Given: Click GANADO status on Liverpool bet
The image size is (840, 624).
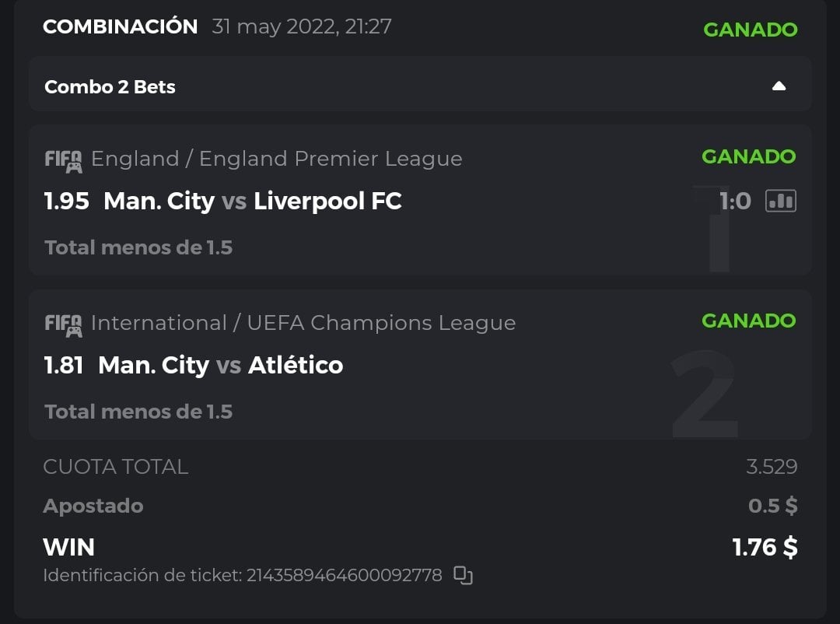Looking at the screenshot, I should tap(748, 156).
